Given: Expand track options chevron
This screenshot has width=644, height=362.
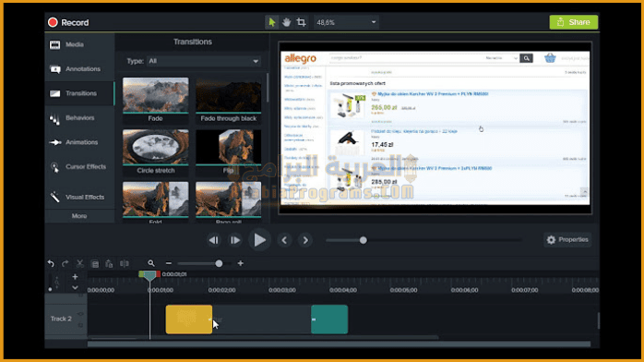Looking at the screenshot, I should pyautogui.click(x=75, y=287).
